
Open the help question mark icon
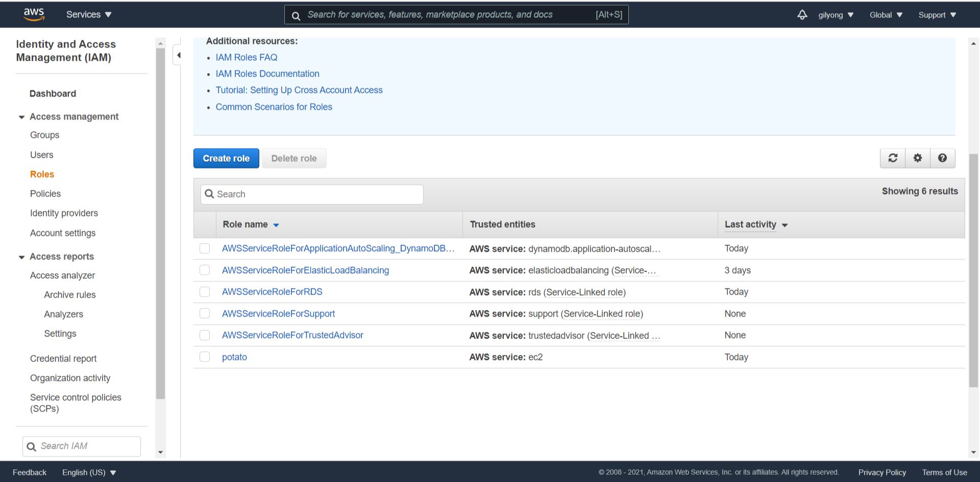[942, 158]
